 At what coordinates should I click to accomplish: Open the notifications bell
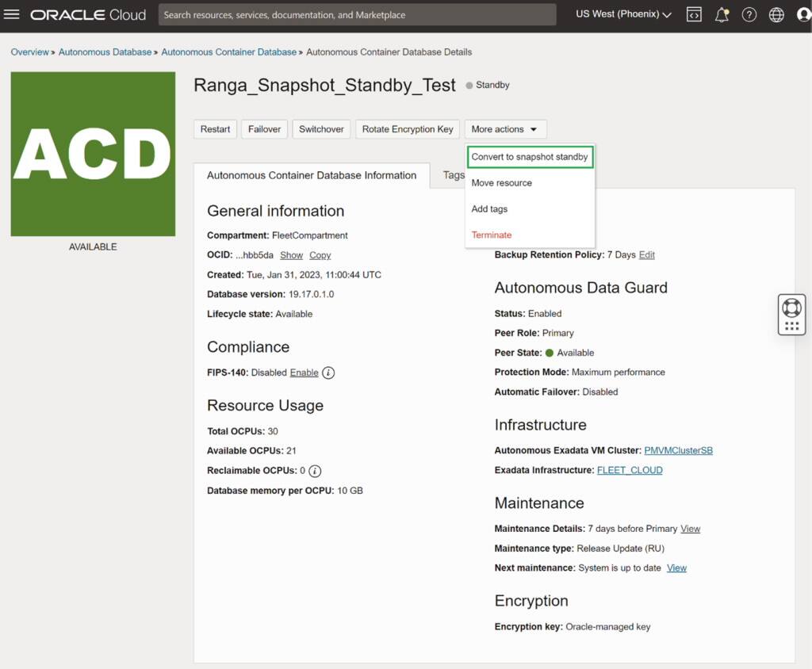pyautogui.click(x=722, y=13)
